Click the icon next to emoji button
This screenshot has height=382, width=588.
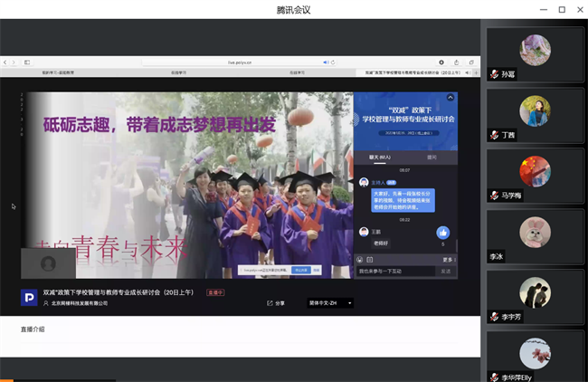point(370,259)
